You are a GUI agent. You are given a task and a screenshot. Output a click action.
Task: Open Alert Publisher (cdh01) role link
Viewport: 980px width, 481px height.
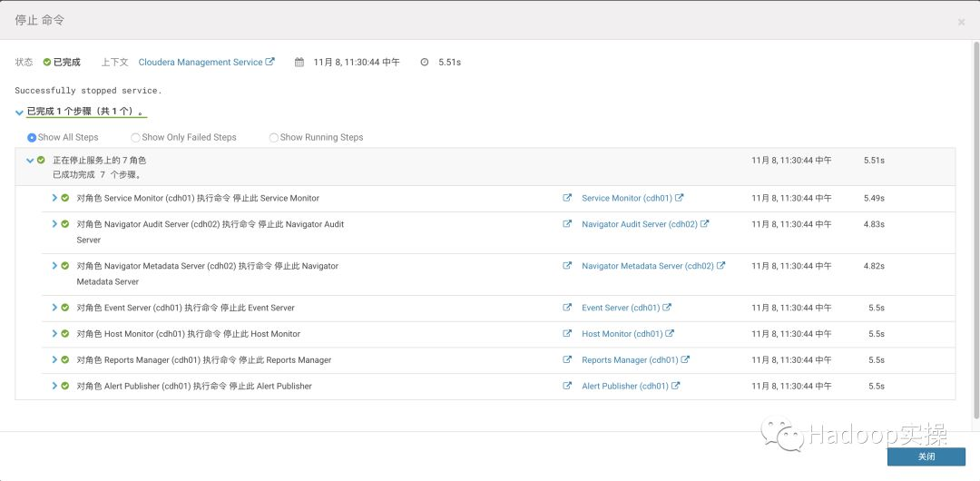(x=631, y=386)
